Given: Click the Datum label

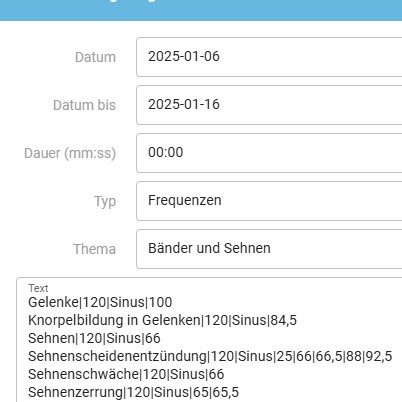Looking at the screenshot, I should [x=95, y=57].
